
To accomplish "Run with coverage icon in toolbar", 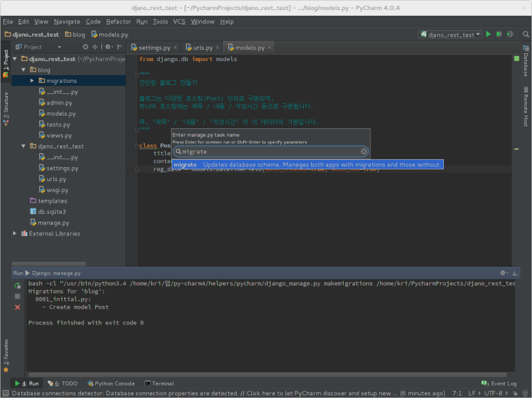I will (x=510, y=34).
